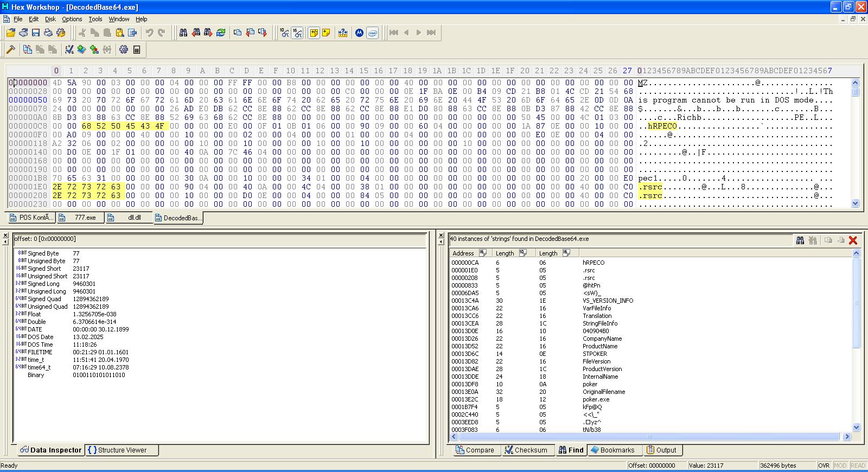Toggle the 16 base icon on Address column
This screenshot has width=868, height=472.
pos(483,253)
